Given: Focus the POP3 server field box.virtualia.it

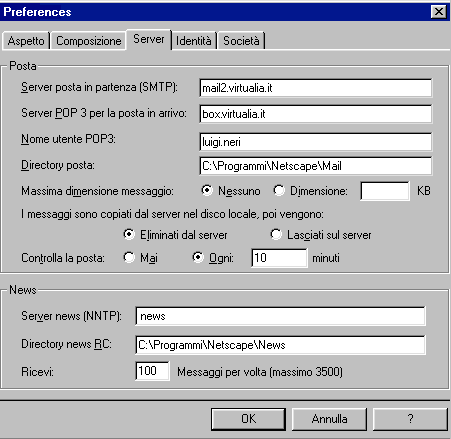Looking at the screenshot, I should [x=316, y=114].
